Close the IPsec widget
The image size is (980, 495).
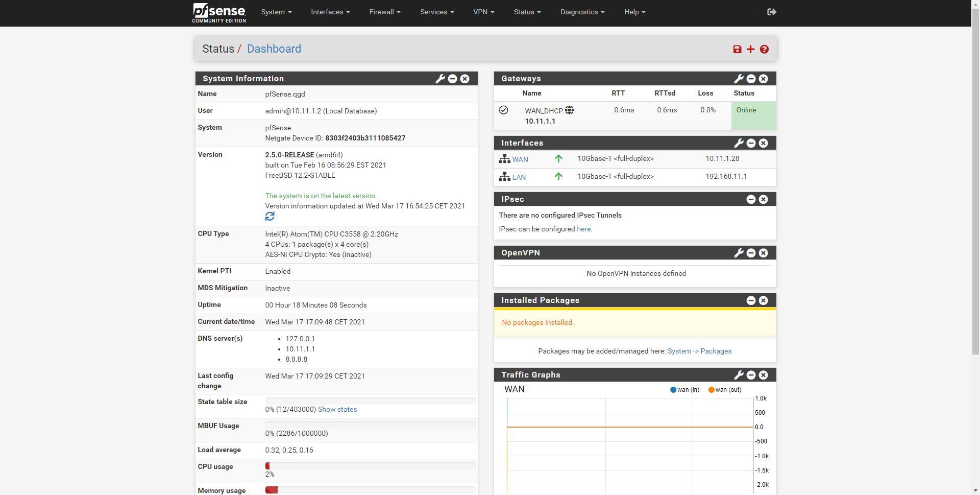pos(764,199)
